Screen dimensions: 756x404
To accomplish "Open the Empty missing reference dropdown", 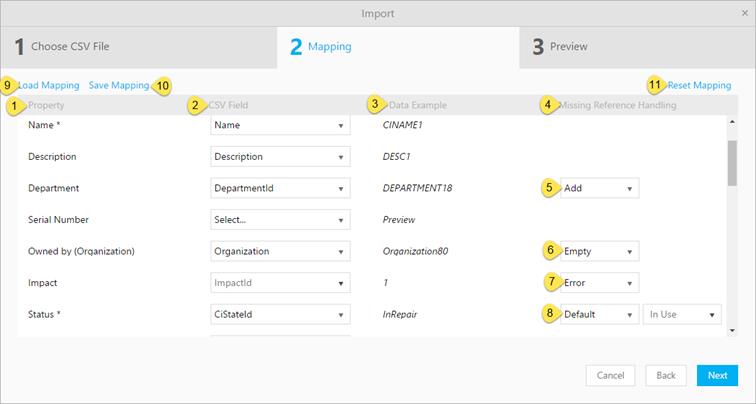I will [x=598, y=251].
